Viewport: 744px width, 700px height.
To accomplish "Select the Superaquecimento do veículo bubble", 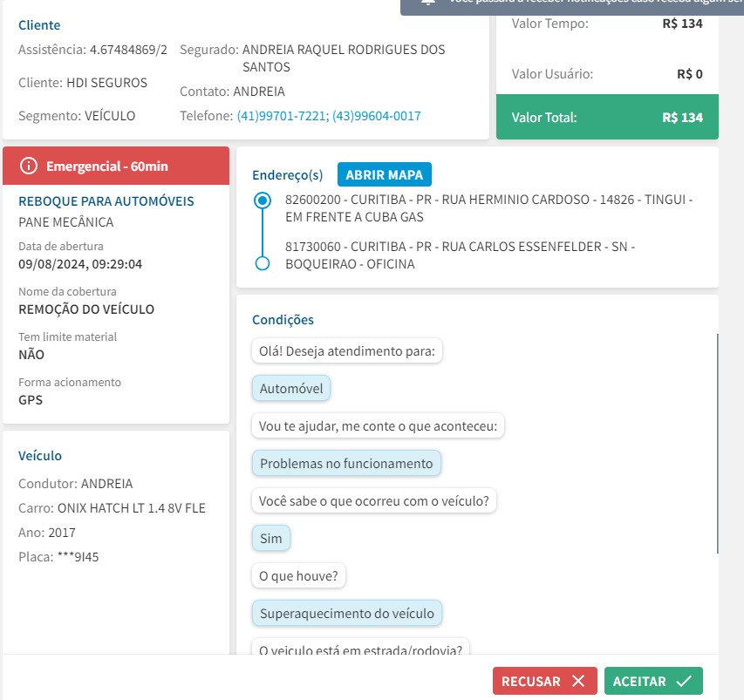I will pyautogui.click(x=347, y=613).
